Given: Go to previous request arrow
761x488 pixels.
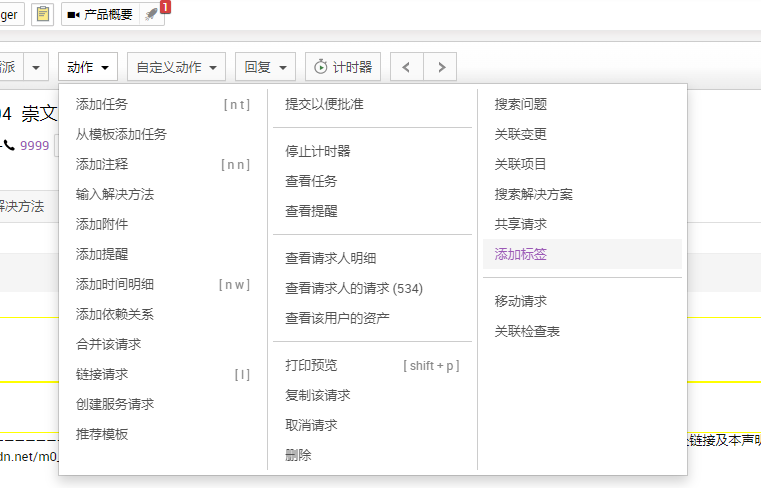Looking at the screenshot, I should (x=406, y=67).
